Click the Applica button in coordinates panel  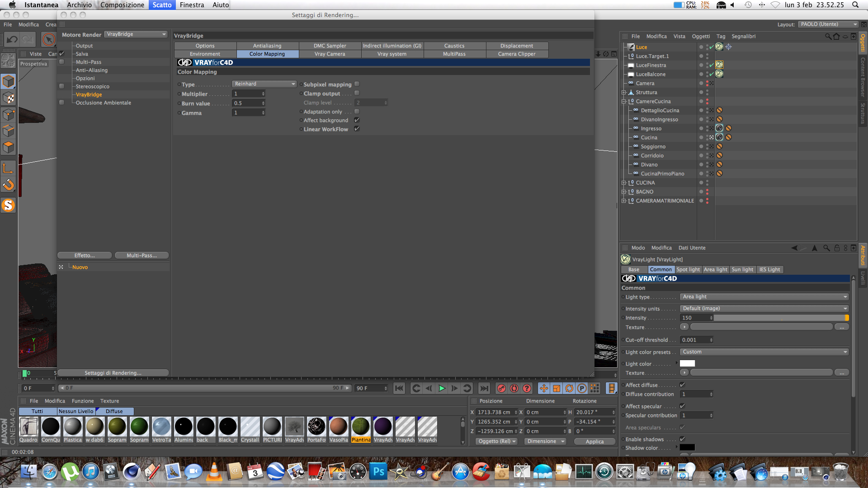(594, 441)
